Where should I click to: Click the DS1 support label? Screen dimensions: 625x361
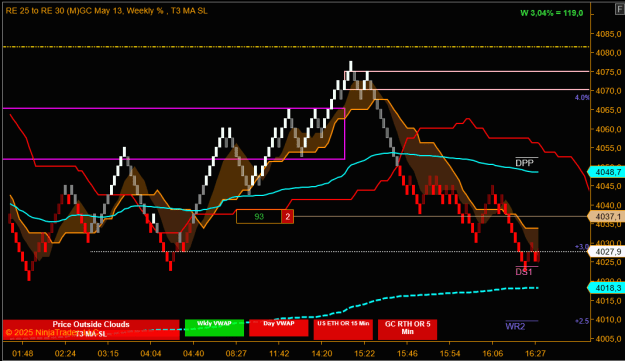click(524, 272)
